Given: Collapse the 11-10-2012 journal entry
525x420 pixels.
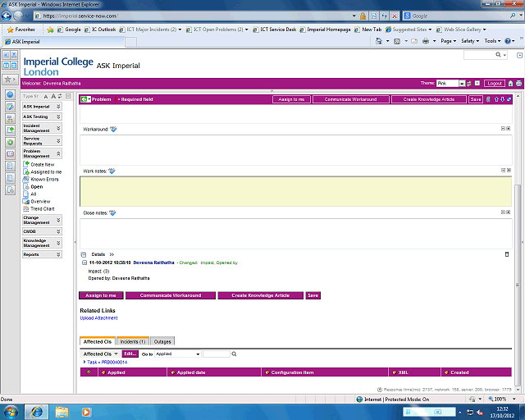Looking at the screenshot, I should [85, 262].
